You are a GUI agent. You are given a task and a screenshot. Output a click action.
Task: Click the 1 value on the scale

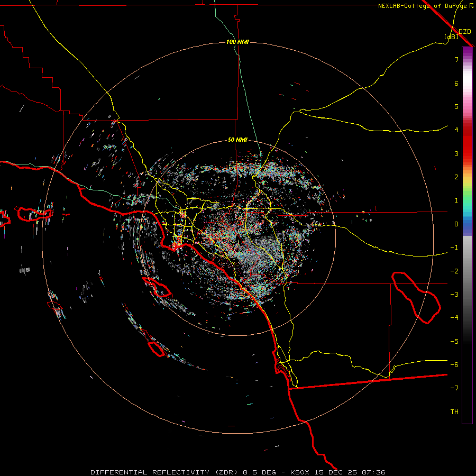click(x=456, y=200)
